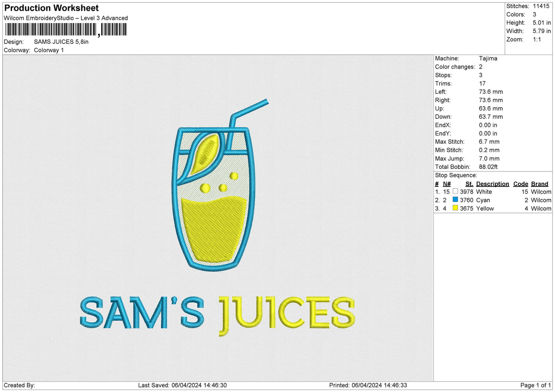Click the Brand column header

[x=539, y=184]
